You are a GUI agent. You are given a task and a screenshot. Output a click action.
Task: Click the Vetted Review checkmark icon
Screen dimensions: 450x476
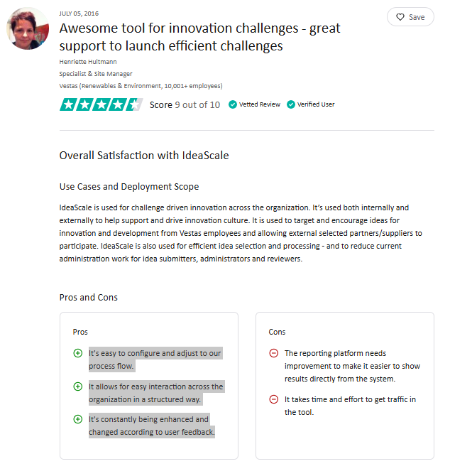233,104
